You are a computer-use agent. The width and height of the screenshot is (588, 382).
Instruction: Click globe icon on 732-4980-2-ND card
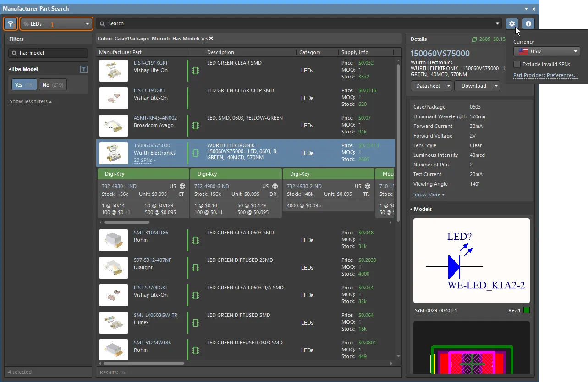[x=368, y=186]
